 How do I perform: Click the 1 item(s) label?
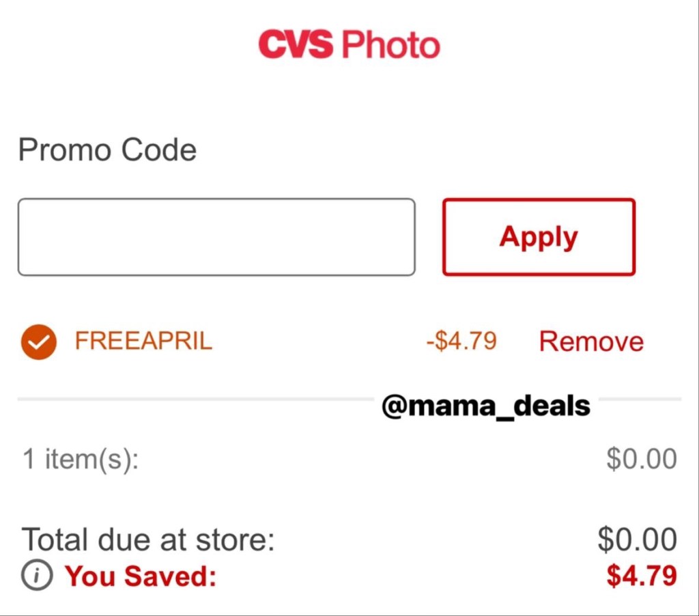click(81, 459)
